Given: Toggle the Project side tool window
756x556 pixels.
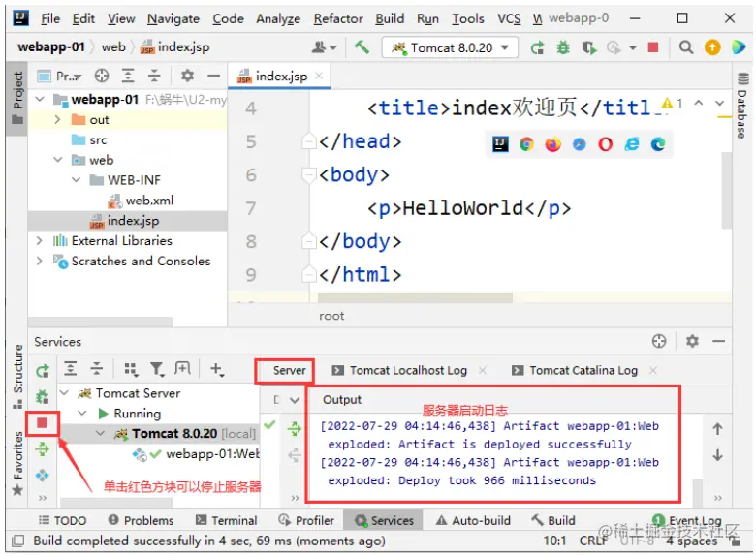Looking at the screenshot, I should point(17,98).
